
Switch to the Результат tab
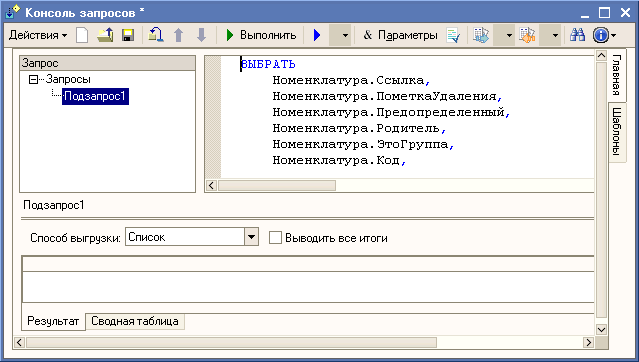click(53, 321)
